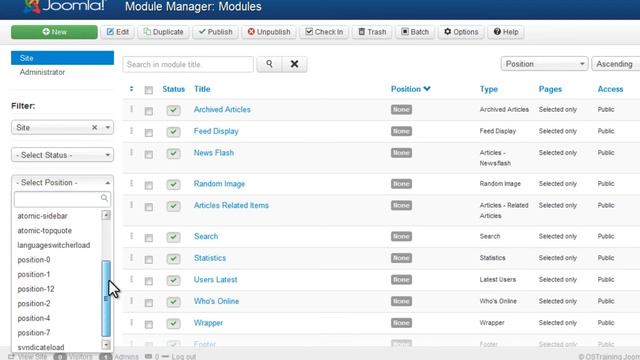Click the Trash toolbar button
640x360 pixels.
(x=372, y=32)
